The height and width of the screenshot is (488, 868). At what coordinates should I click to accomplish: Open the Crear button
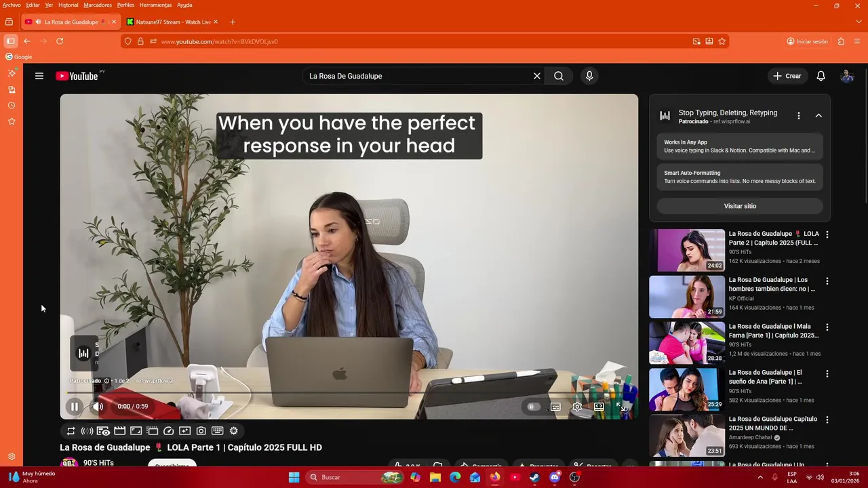click(787, 76)
